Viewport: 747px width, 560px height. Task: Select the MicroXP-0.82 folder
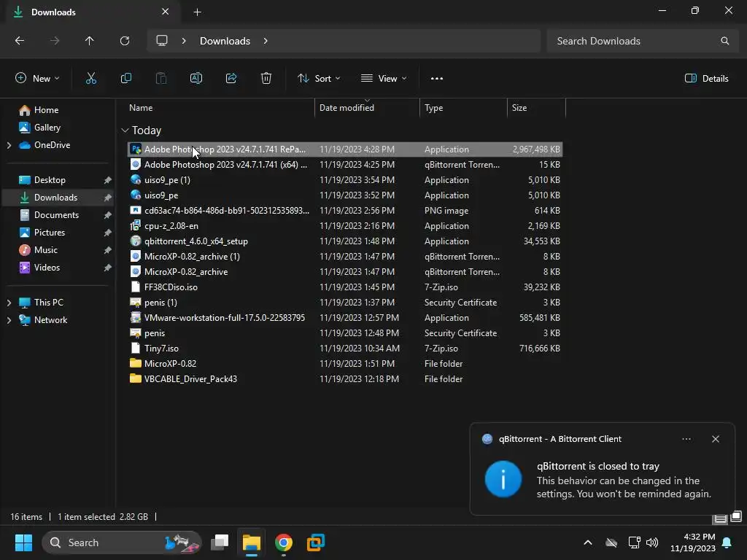coord(345,364)
